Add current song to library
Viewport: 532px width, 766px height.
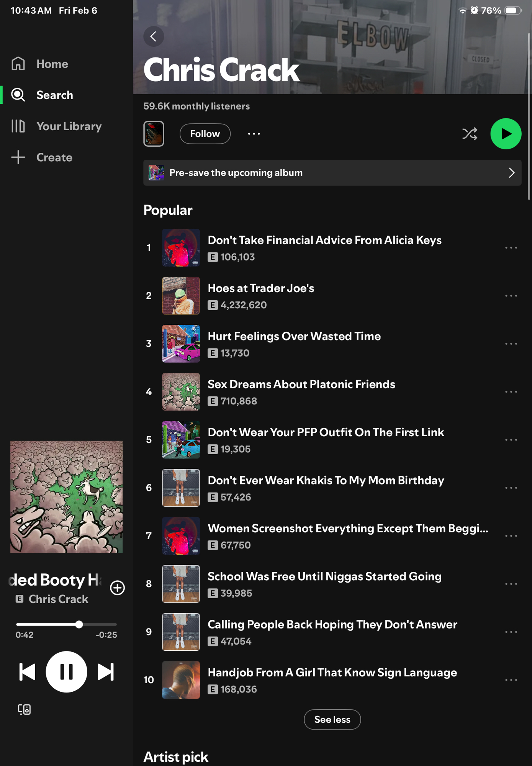[117, 588]
